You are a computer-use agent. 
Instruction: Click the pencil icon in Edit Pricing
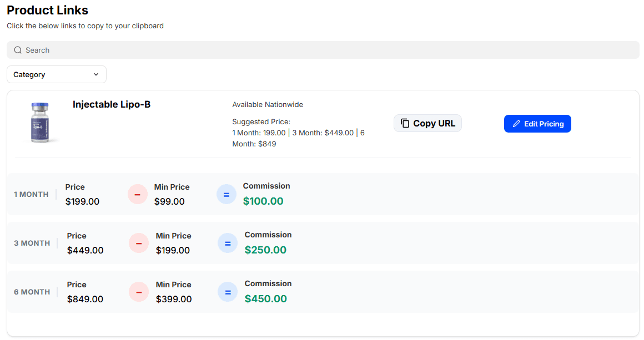coord(516,124)
